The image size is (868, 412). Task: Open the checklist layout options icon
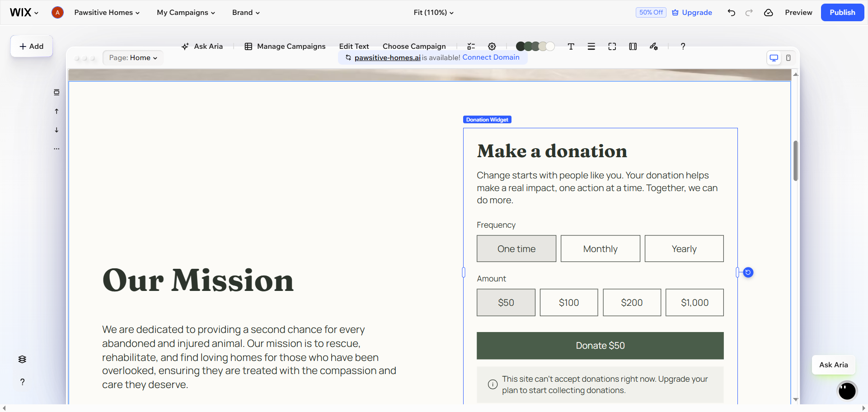click(x=471, y=46)
